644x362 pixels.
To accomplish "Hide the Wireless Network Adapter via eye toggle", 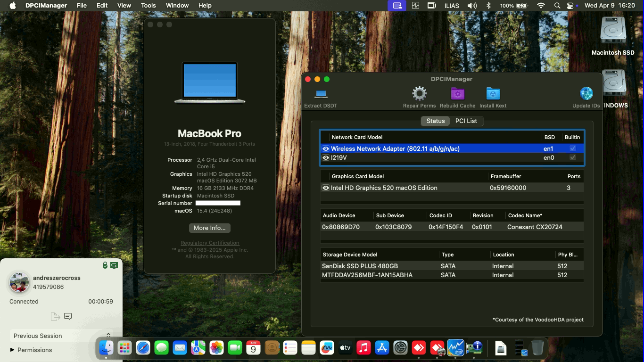I will tap(326, 148).
